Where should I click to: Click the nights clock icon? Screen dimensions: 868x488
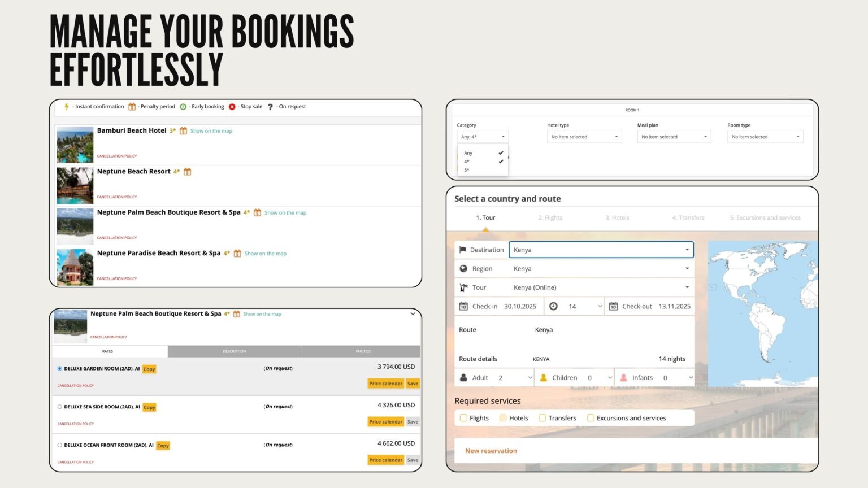coord(553,306)
